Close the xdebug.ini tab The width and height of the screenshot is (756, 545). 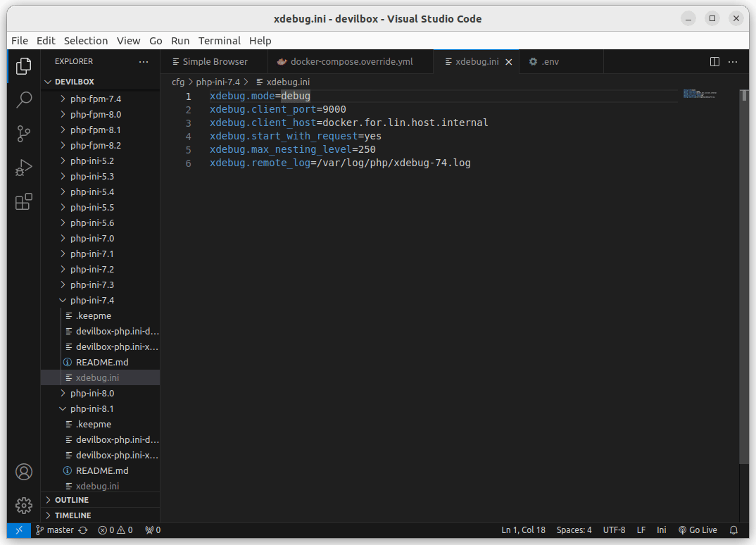[x=509, y=62]
